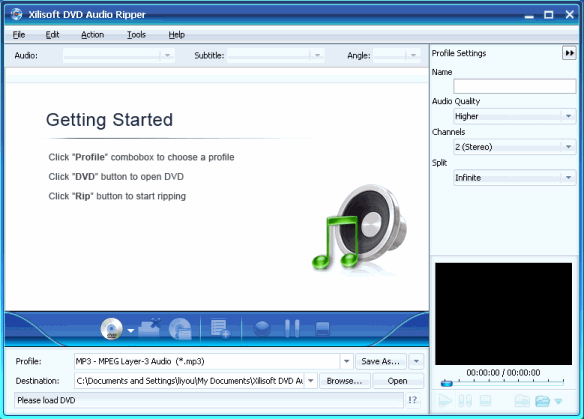Expand the Angle combobox
584x419 pixels.
tap(413, 55)
